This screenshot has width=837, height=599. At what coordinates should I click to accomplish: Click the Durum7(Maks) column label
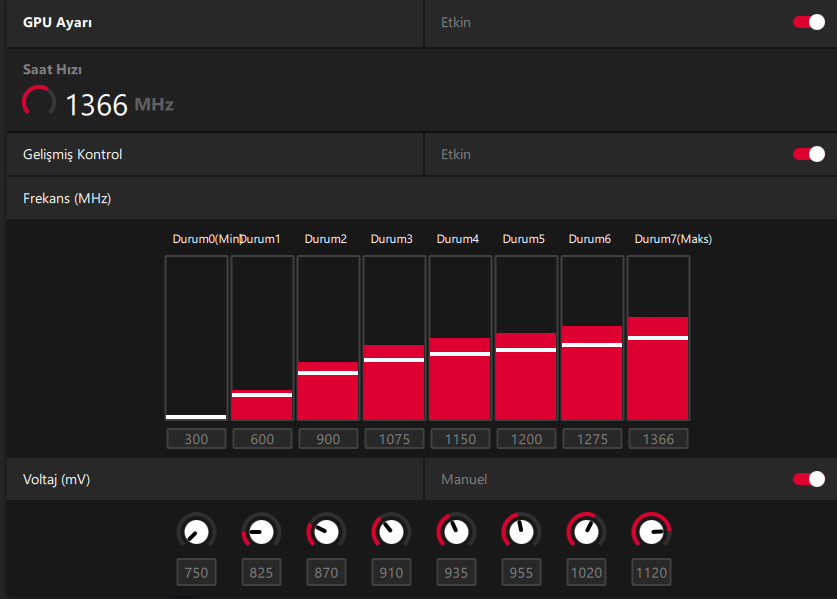pos(673,239)
